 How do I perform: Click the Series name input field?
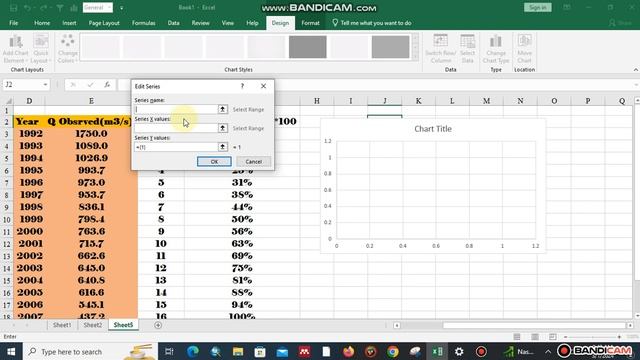pos(176,109)
